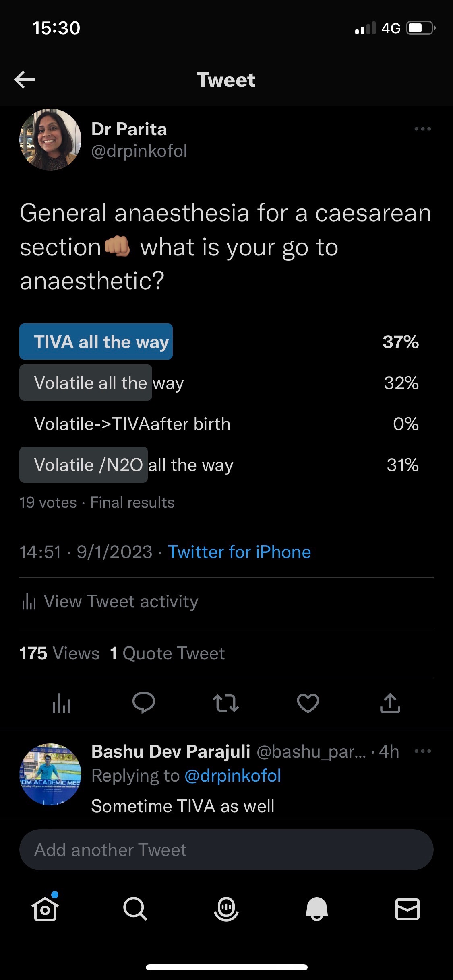
Task: Open analytics bar chart icon in action row
Action: click(62, 703)
